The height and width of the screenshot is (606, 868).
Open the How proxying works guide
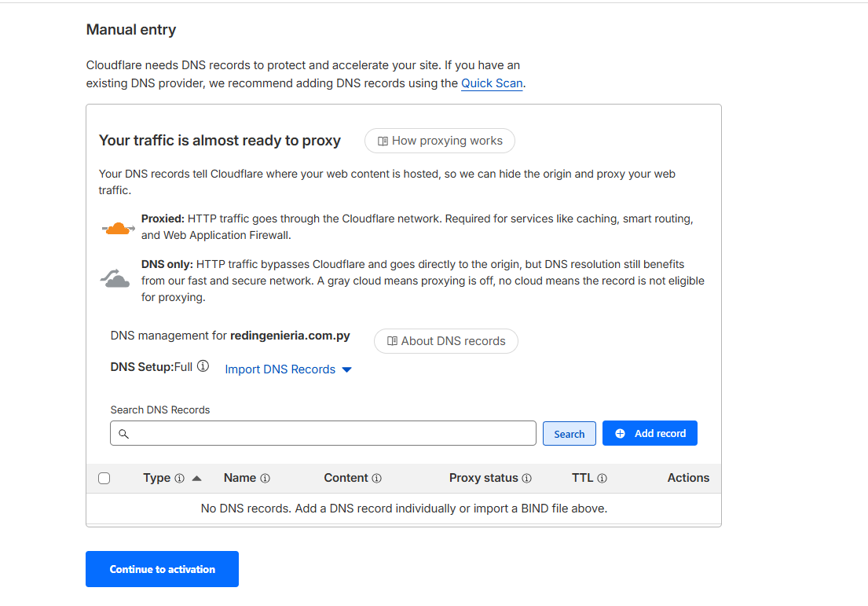coord(439,141)
